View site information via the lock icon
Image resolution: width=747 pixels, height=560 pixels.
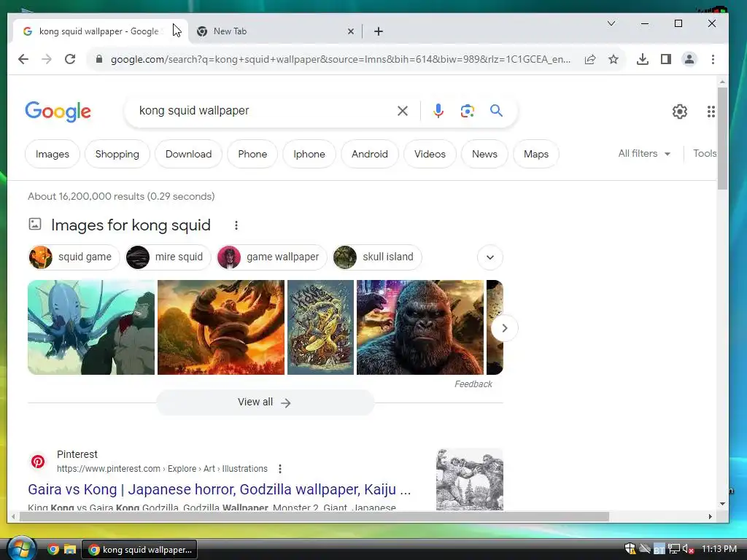point(98,59)
